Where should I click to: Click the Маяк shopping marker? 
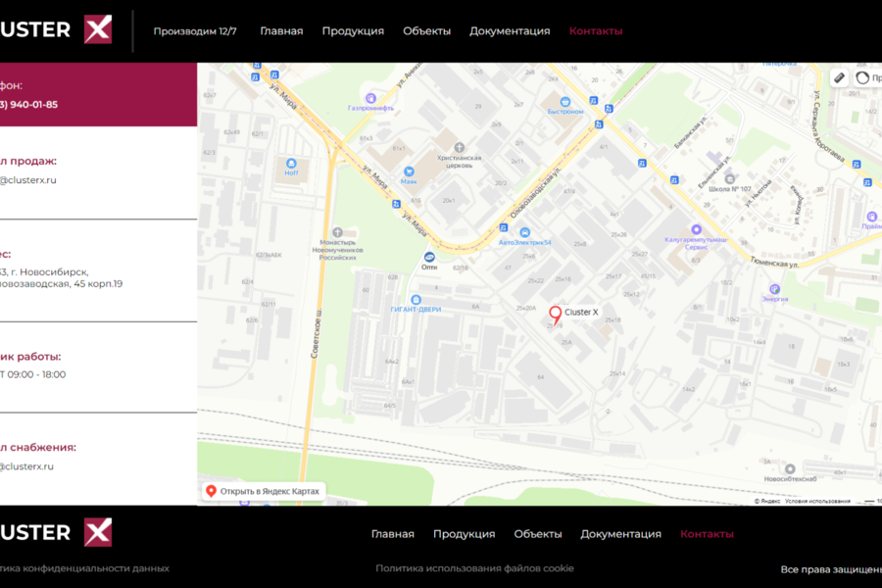tap(409, 171)
